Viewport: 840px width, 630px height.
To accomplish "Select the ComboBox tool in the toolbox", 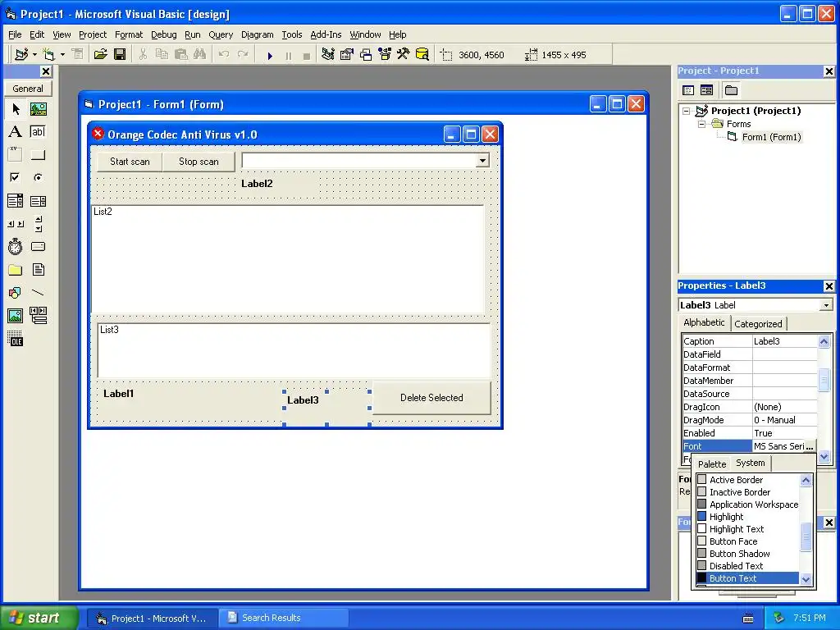I will [16, 201].
